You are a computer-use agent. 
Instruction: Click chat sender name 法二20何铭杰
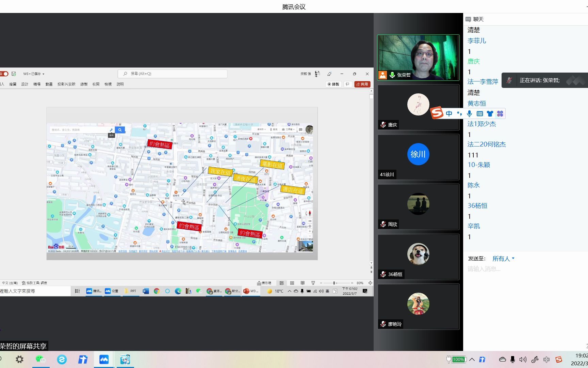coord(486,144)
